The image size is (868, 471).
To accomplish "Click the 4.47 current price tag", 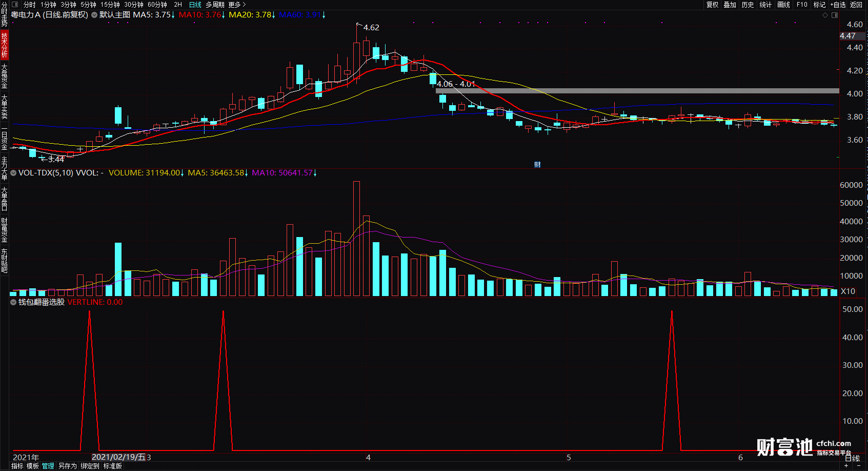I will (852, 36).
